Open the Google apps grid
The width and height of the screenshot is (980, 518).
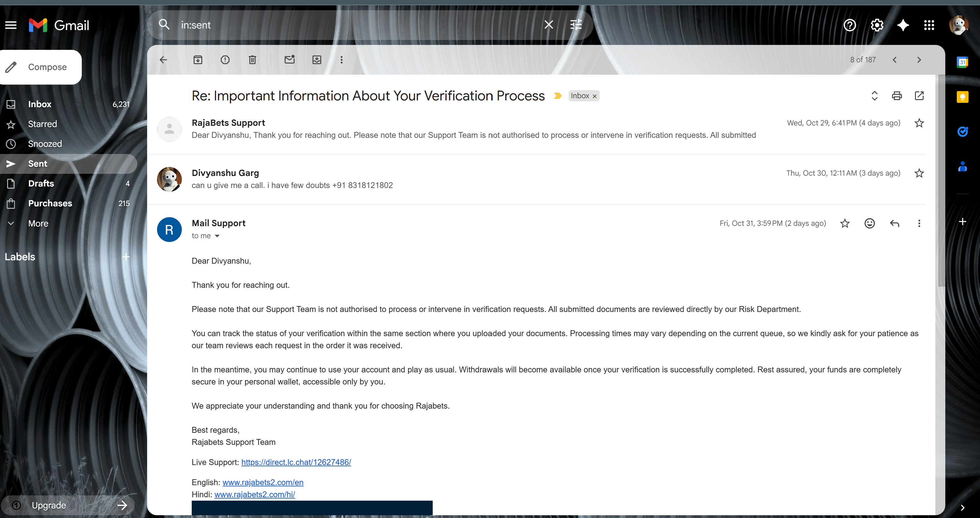(x=929, y=25)
